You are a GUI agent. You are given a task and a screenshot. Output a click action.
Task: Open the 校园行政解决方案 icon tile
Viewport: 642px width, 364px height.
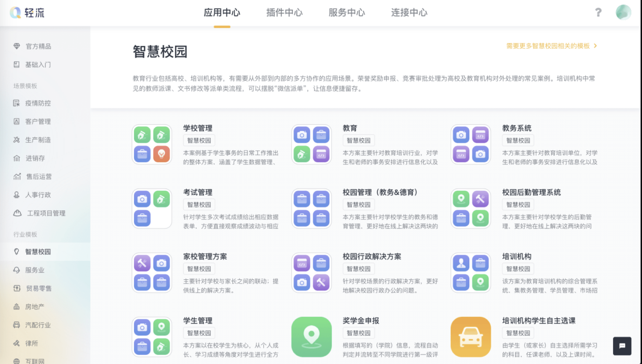click(x=312, y=273)
